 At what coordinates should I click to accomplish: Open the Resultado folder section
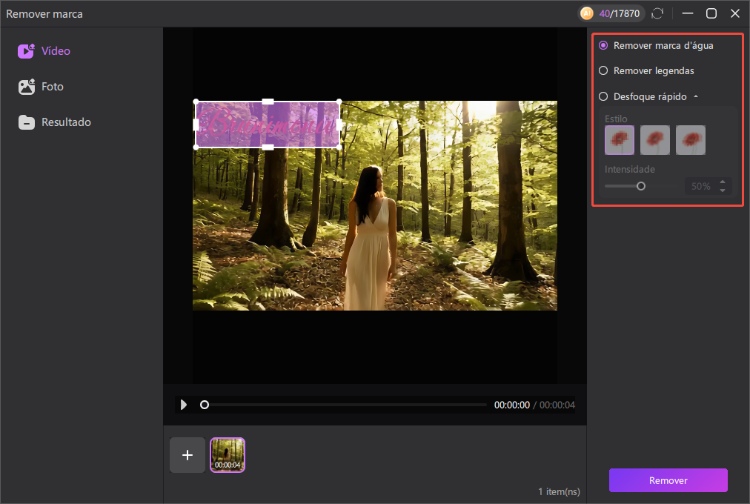point(55,122)
